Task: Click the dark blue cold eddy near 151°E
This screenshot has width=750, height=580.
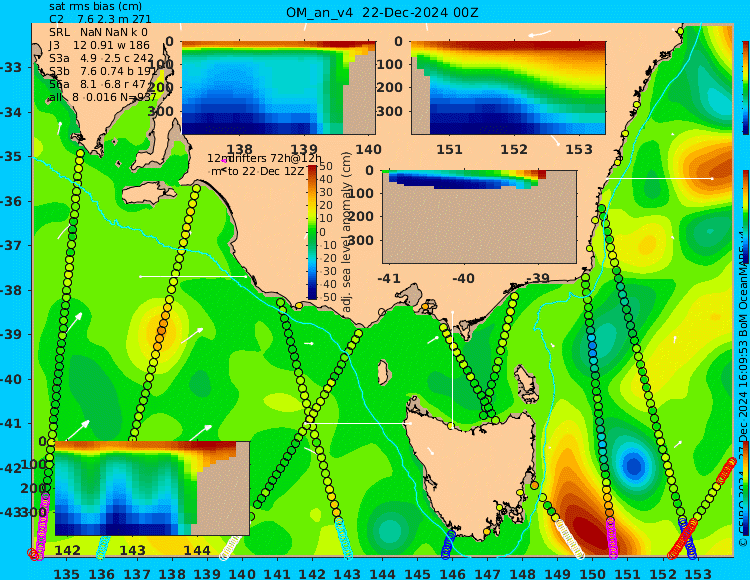Action: point(634,465)
